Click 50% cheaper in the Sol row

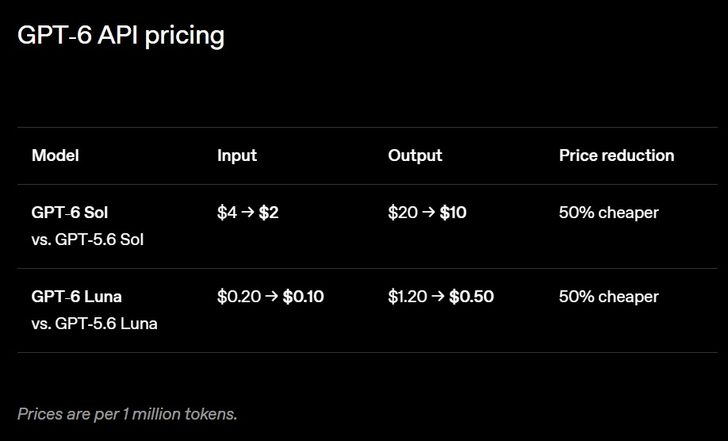point(609,213)
